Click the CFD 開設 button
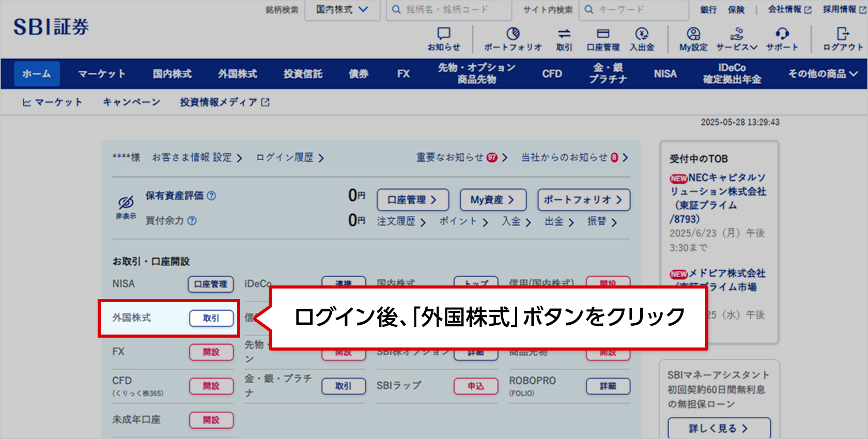This screenshot has width=868, height=439. click(211, 386)
